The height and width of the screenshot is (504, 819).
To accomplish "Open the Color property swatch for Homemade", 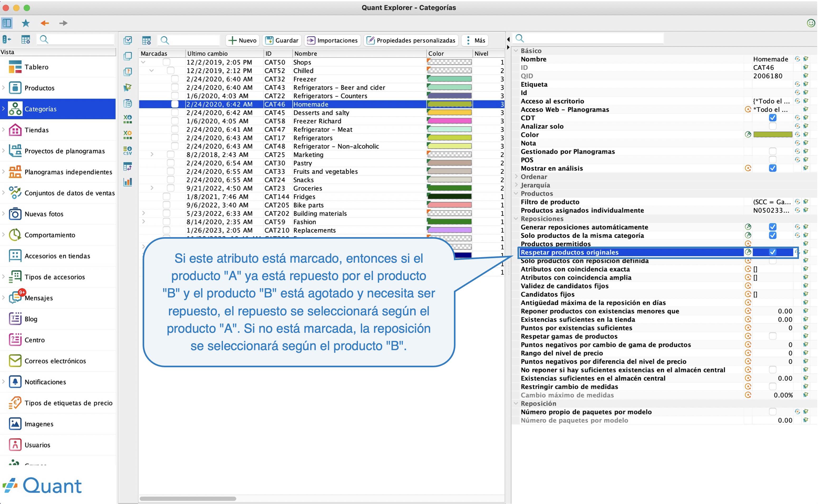I will point(772,135).
